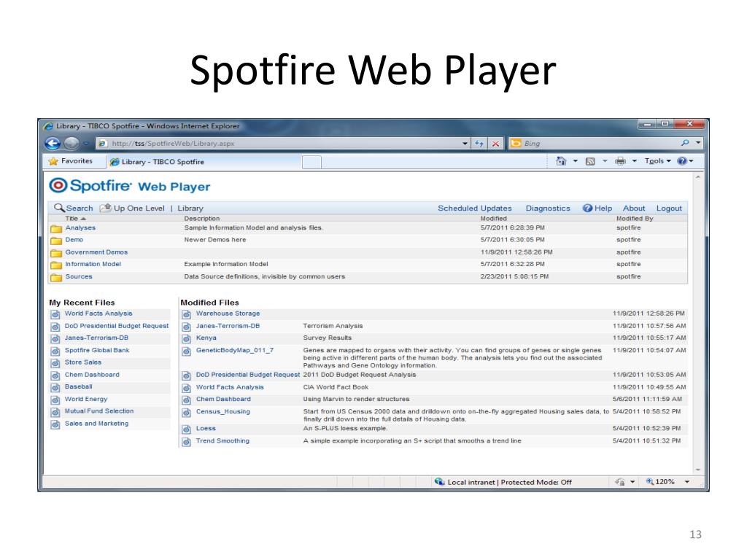Click the Print icon in command bar
747x560 pixels.
620,161
